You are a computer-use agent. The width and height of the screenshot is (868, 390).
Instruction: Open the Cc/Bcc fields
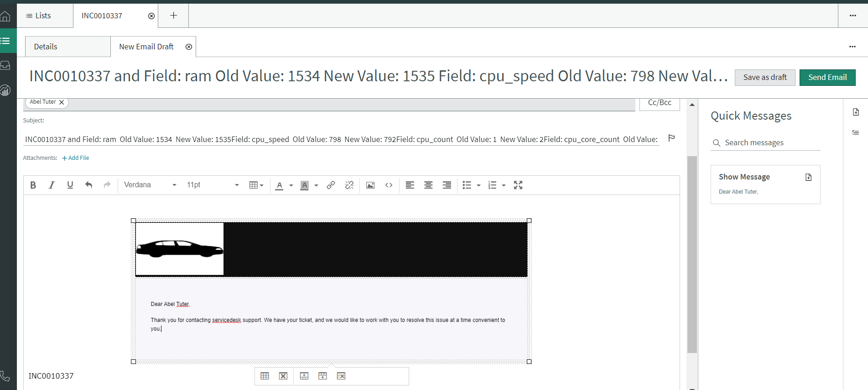[x=660, y=103]
